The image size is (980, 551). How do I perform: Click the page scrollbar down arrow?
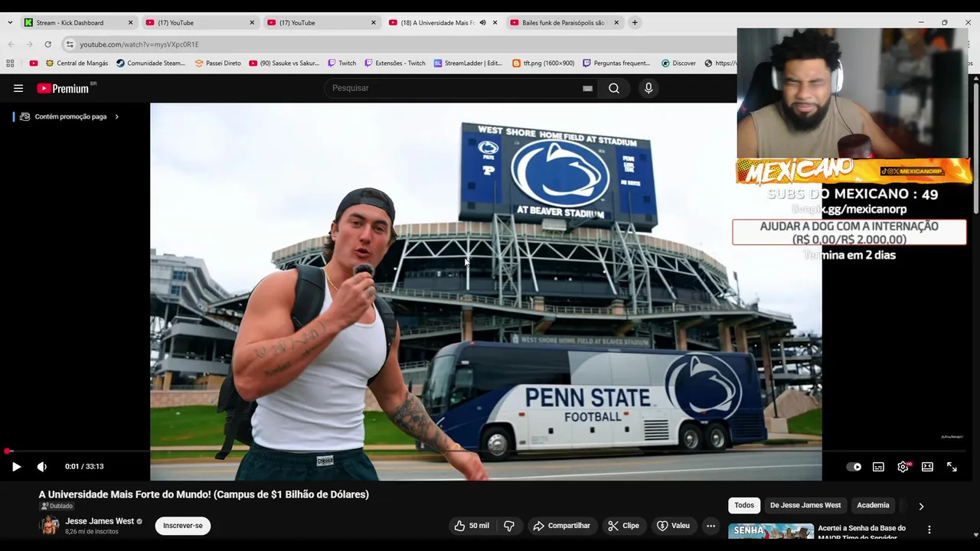[x=975, y=535]
